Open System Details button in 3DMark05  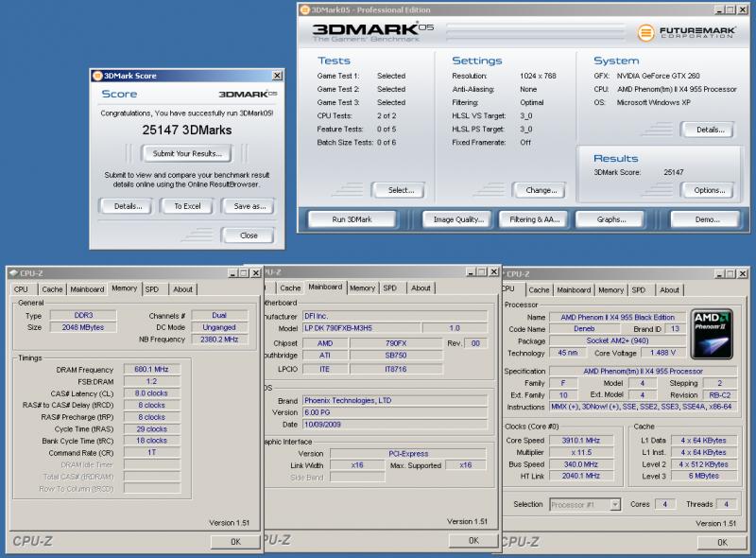tap(708, 130)
